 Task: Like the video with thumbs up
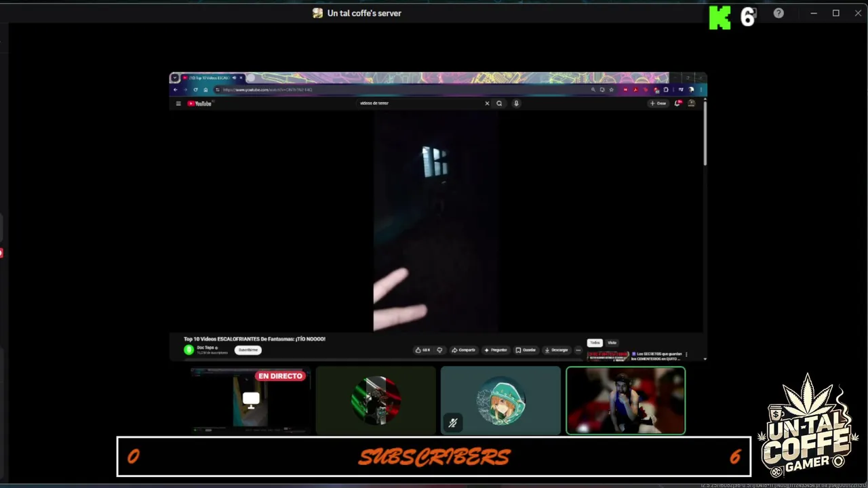pyautogui.click(x=422, y=350)
